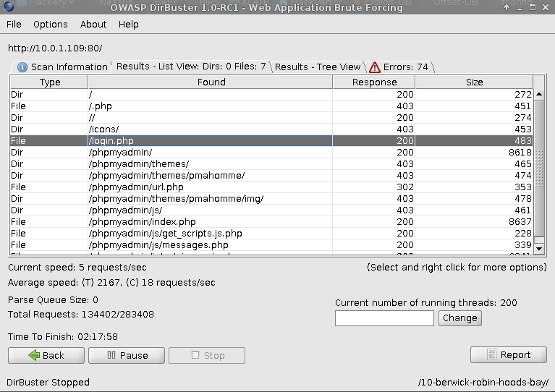
Task: Switch to Results - Tree View tab
Action: pos(317,67)
